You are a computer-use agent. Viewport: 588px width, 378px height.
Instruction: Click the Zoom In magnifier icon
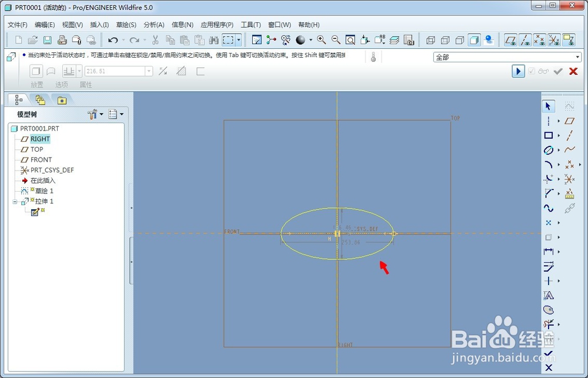click(x=322, y=40)
